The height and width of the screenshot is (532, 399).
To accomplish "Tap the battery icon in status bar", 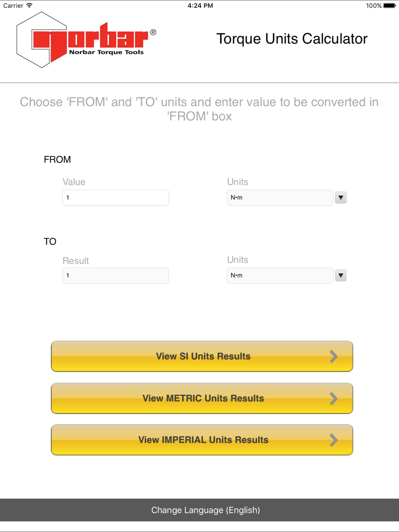I will tap(389, 6).
